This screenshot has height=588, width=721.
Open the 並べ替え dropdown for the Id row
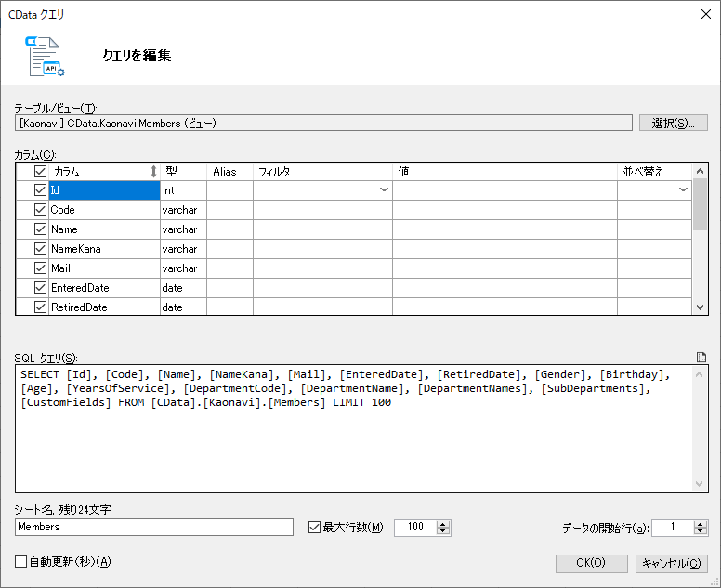click(683, 189)
